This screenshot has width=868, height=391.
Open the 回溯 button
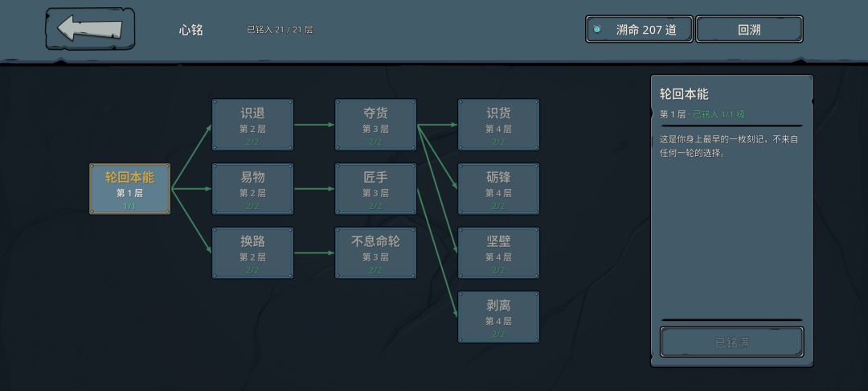point(749,29)
